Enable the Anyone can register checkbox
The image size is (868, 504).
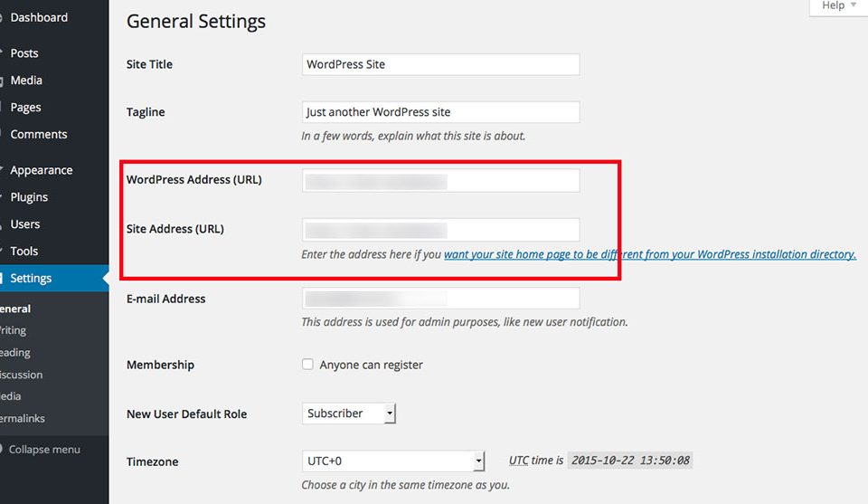coord(308,365)
